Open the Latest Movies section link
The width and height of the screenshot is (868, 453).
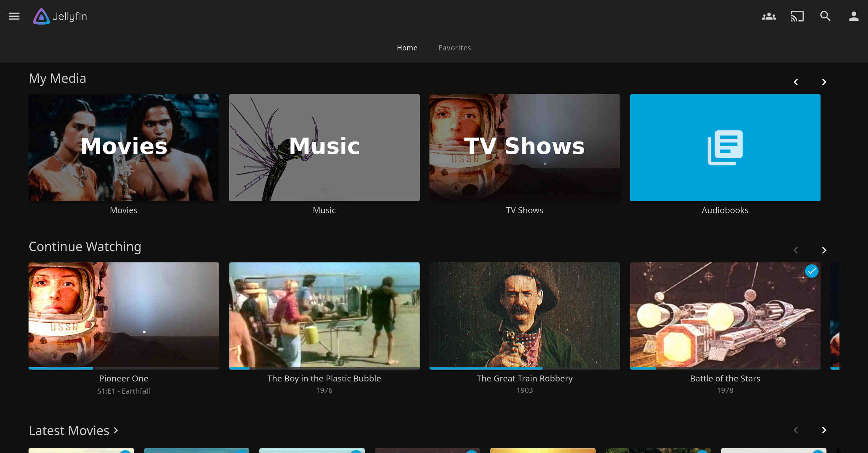click(73, 431)
